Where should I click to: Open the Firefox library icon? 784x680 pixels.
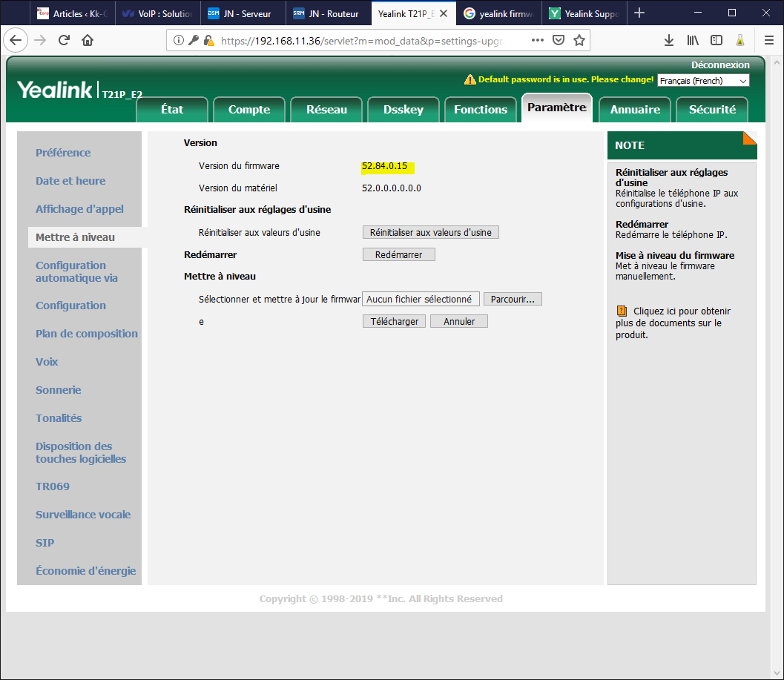(x=693, y=40)
